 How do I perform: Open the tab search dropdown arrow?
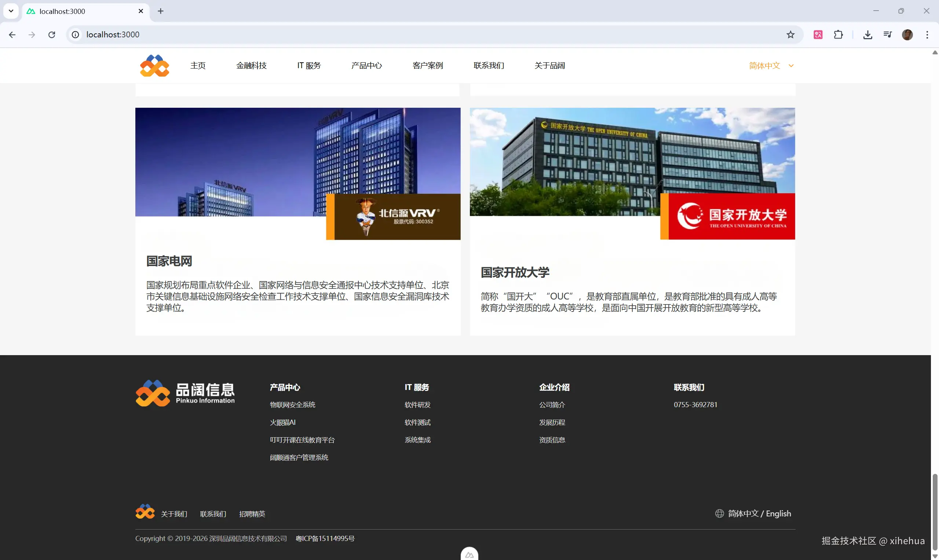[x=11, y=11]
